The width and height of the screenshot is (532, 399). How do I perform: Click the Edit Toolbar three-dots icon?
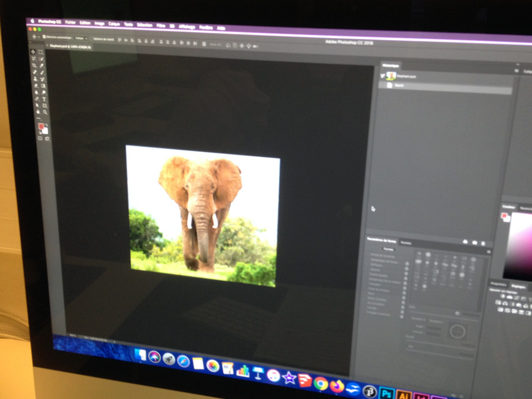tap(38, 118)
